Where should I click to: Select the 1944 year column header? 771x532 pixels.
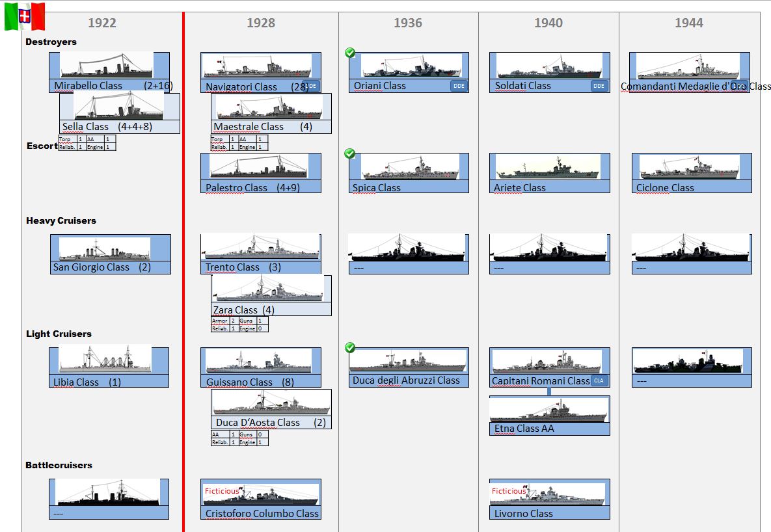tap(688, 23)
